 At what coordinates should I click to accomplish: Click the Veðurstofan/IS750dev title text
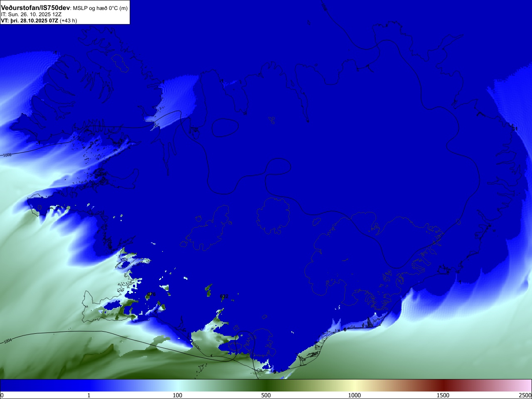pyautogui.click(x=35, y=8)
